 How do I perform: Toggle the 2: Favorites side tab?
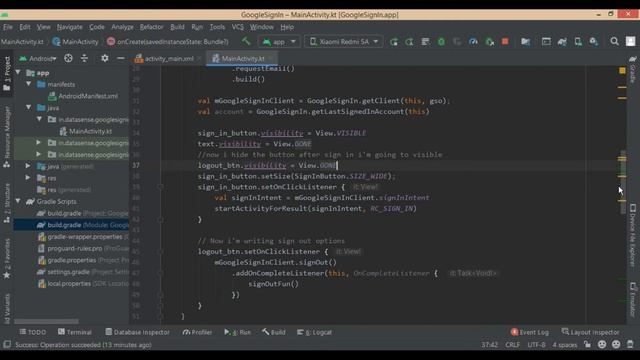pos(7,258)
